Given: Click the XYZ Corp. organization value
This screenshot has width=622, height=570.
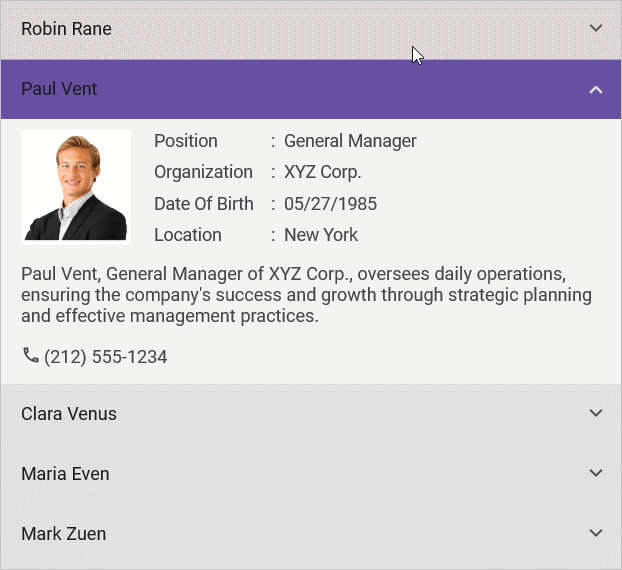Looking at the screenshot, I should point(322,172).
